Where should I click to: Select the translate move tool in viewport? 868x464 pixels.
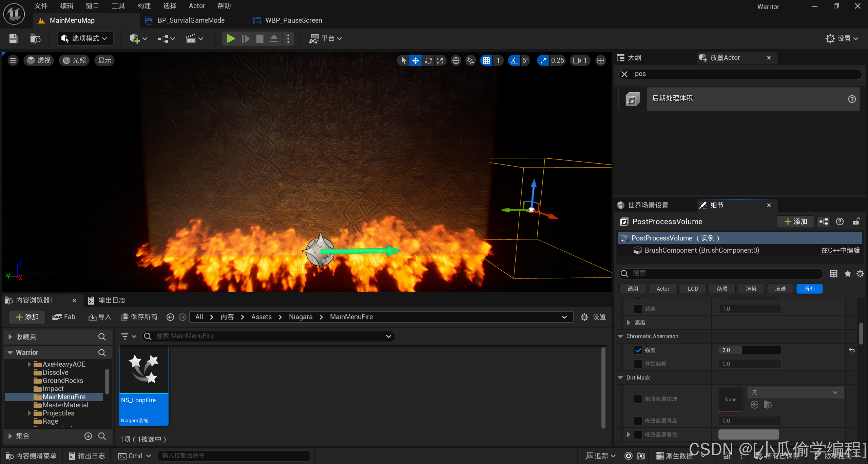pos(415,61)
